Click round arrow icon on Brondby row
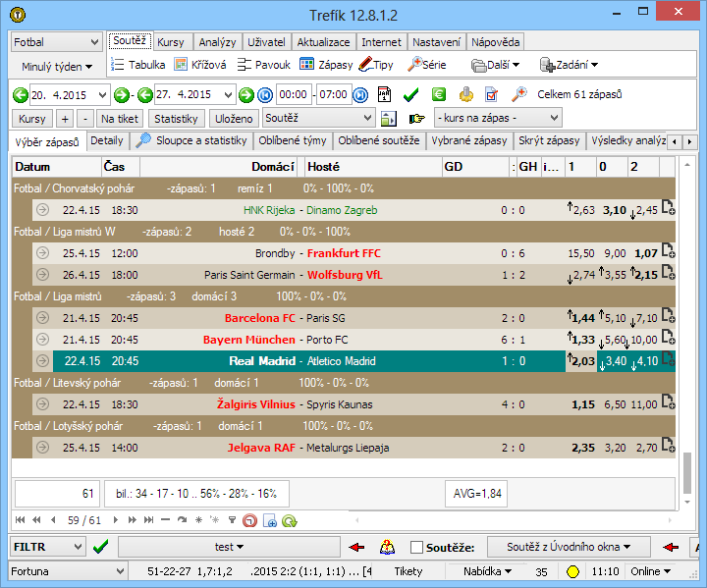 point(43,253)
